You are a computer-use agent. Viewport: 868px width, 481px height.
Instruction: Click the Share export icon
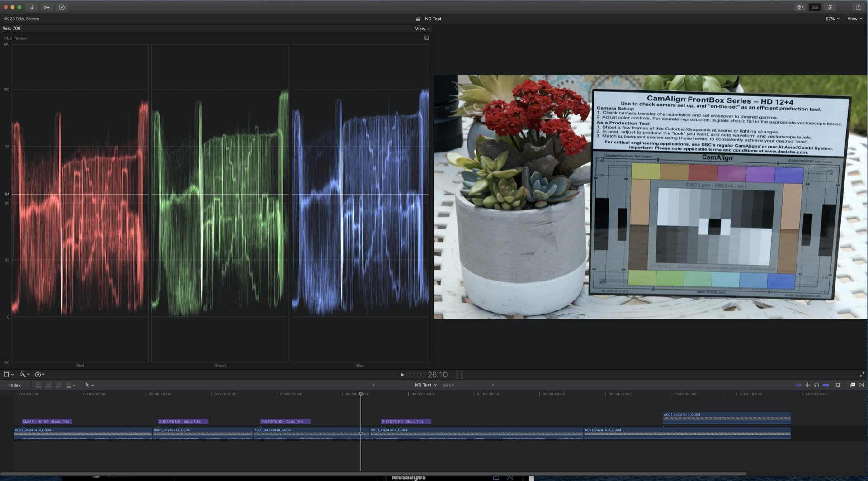tap(858, 7)
